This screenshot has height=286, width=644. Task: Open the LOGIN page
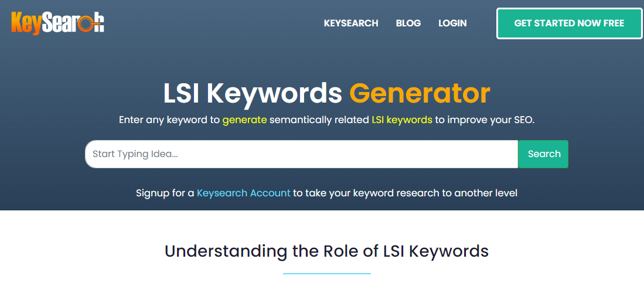pyautogui.click(x=452, y=23)
